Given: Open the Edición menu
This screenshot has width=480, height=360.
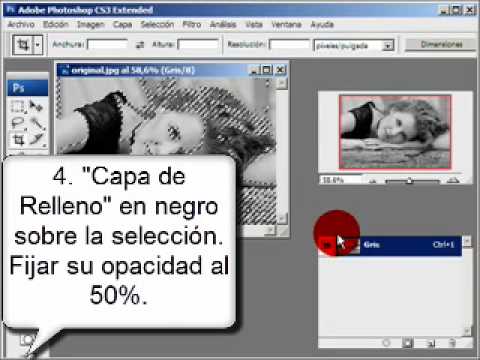Looking at the screenshot, I should (x=56, y=24).
